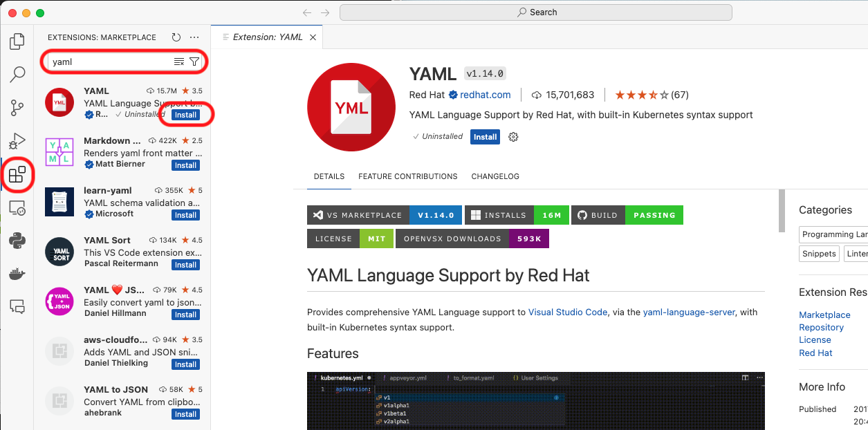Click the 15,701,683 install count

[x=563, y=95]
